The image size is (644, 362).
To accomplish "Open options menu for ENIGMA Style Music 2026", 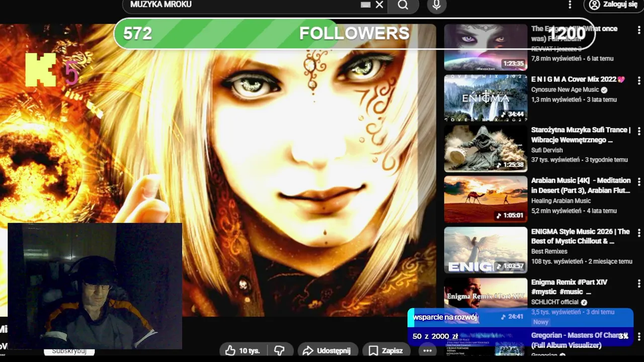I will pyautogui.click(x=639, y=232).
